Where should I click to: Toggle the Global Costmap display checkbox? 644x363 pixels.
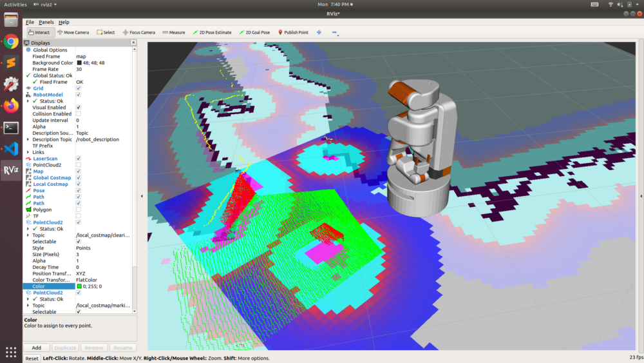tap(79, 177)
